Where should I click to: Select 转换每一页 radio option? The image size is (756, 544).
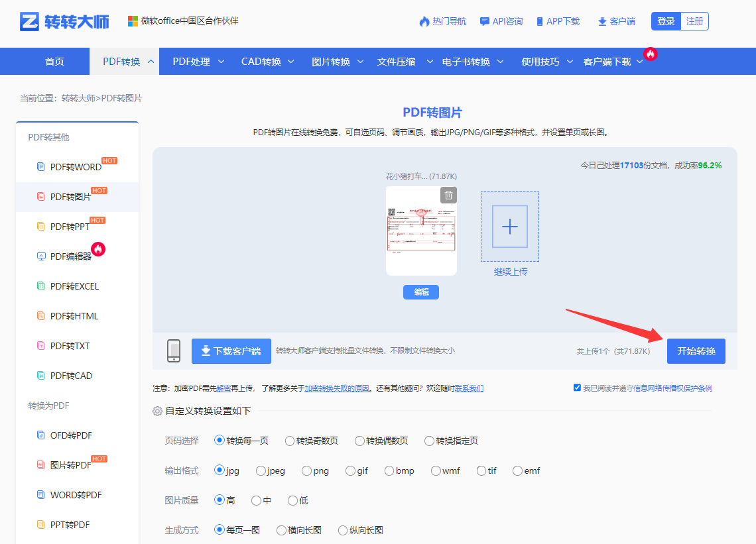220,441
